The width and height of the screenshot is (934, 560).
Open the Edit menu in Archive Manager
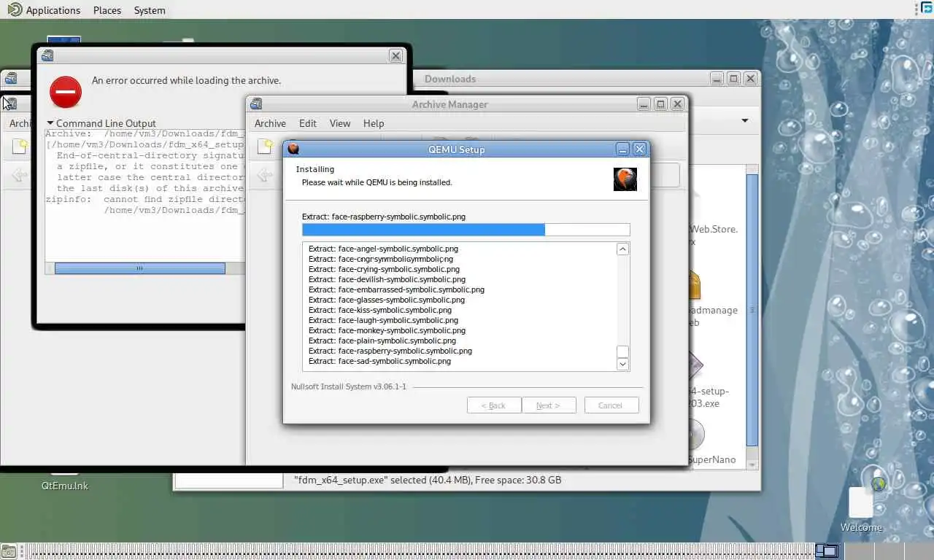[x=308, y=123]
